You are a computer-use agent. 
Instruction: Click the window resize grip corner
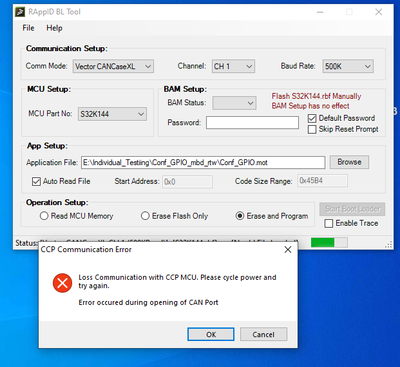pos(389,245)
